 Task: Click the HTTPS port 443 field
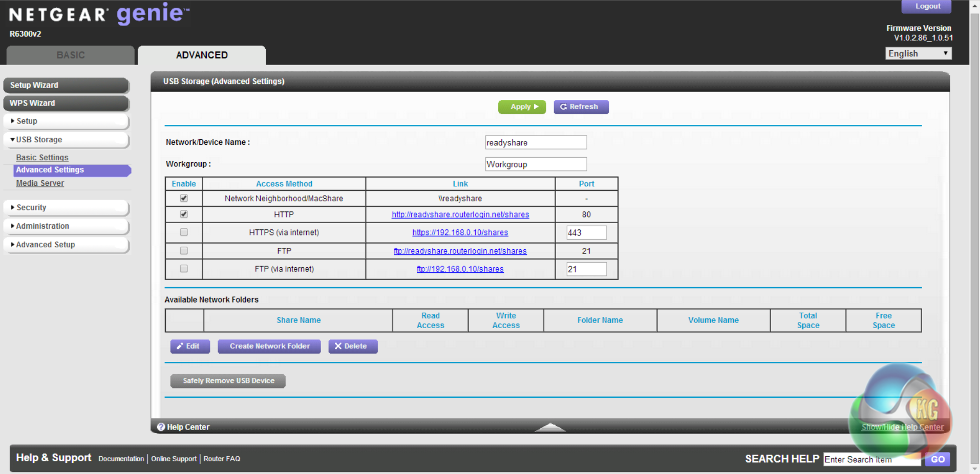pyautogui.click(x=586, y=232)
